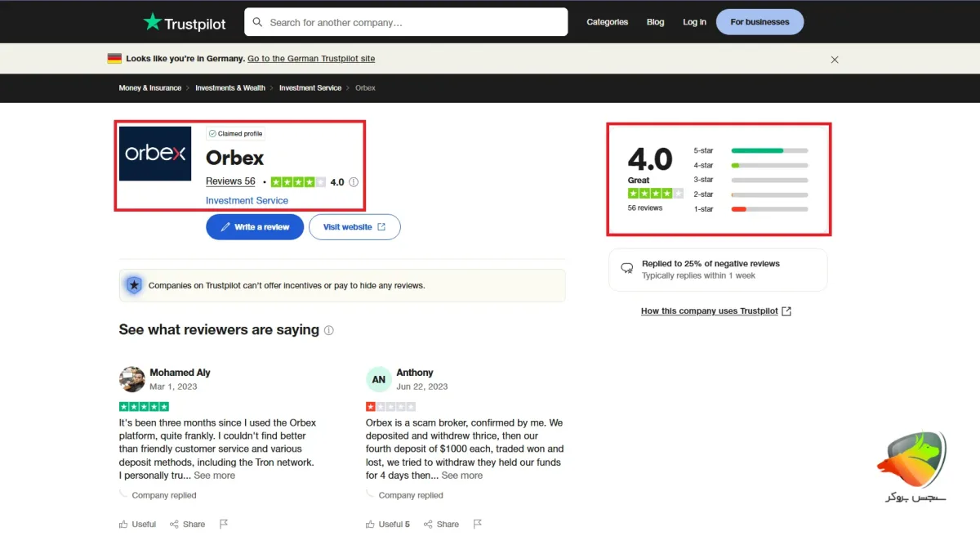Open Anthony's AN avatar
The width and height of the screenshot is (980, 536).
[x=379, y=379]
